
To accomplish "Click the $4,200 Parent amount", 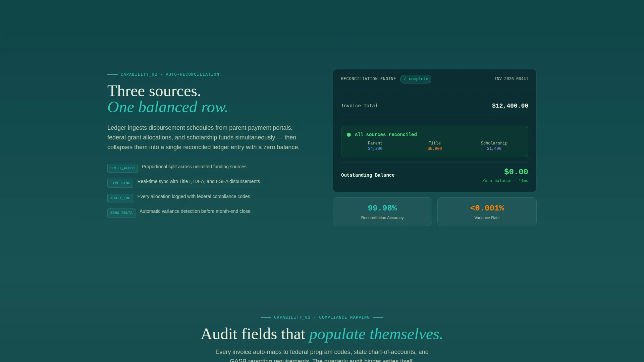I will (375, 148).
